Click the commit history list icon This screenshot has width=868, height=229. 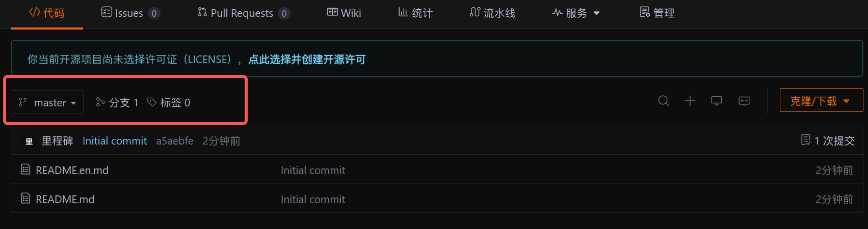pos(805,140)
